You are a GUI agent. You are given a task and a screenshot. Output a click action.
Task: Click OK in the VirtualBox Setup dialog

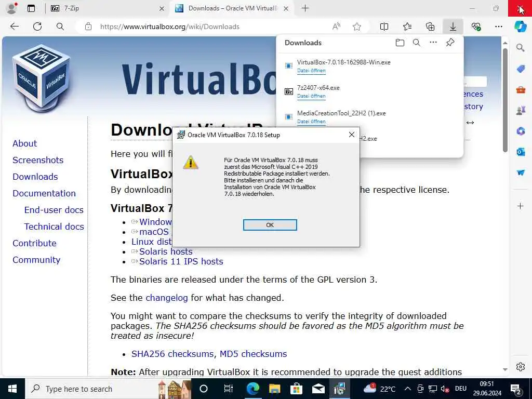[270, 225]
